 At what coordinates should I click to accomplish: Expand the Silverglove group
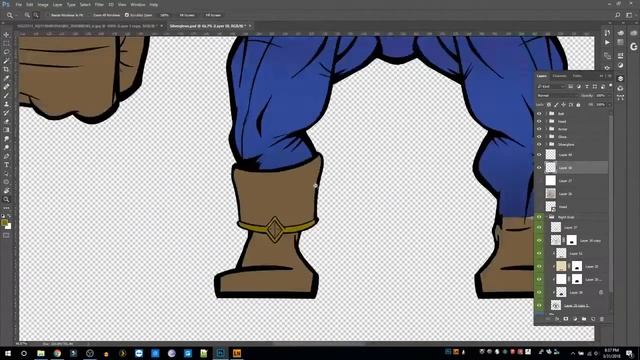(546, 144)
